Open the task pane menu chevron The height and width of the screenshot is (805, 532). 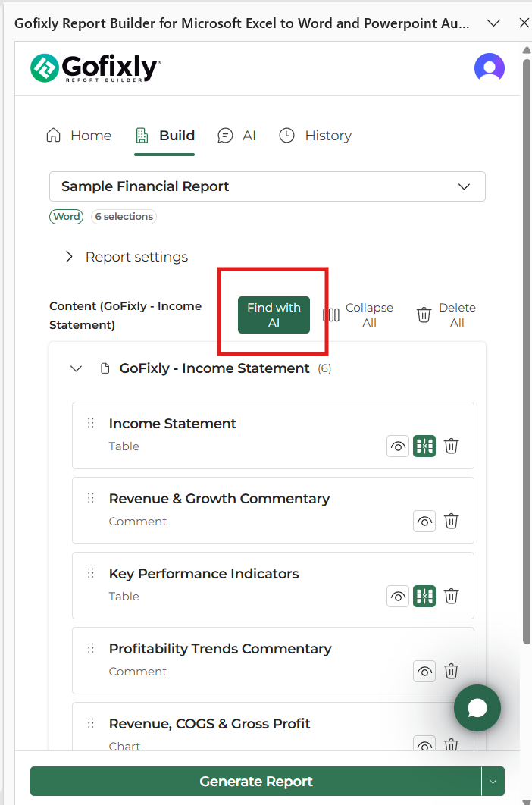click(x=493, y=23)
